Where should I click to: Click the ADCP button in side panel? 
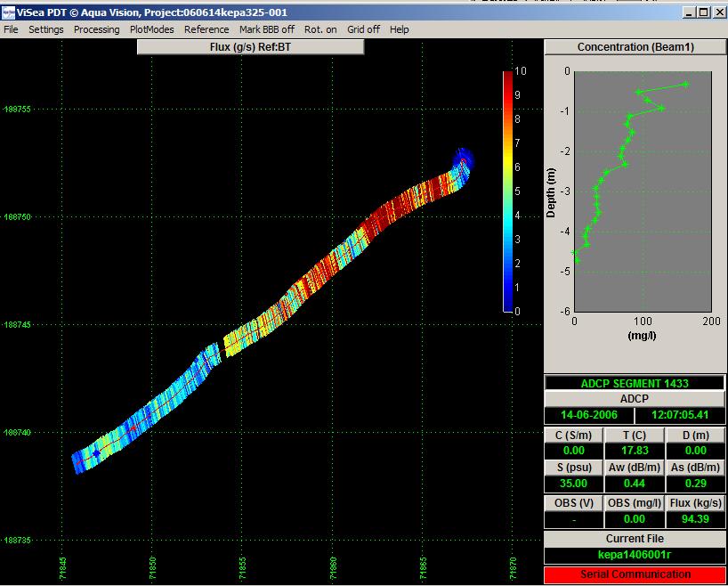point(635,399)
